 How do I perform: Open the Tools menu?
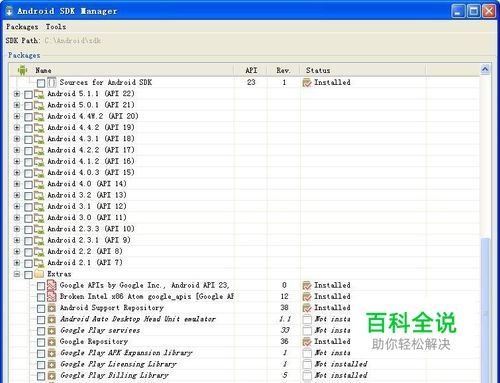click(x=56, y=27)
